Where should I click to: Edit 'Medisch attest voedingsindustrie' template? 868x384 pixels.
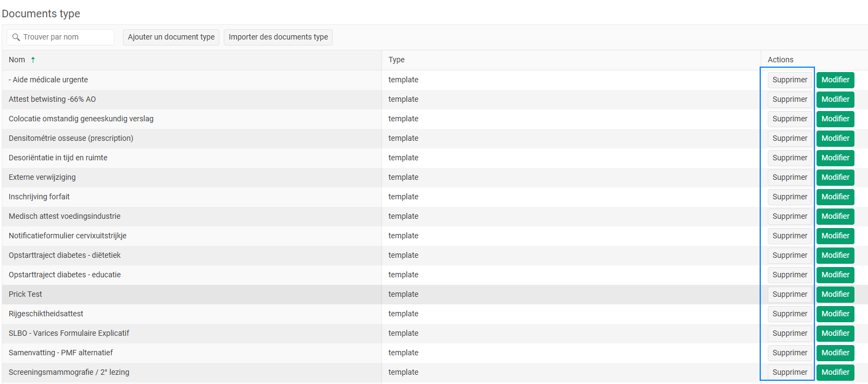[x=835, y=217]
